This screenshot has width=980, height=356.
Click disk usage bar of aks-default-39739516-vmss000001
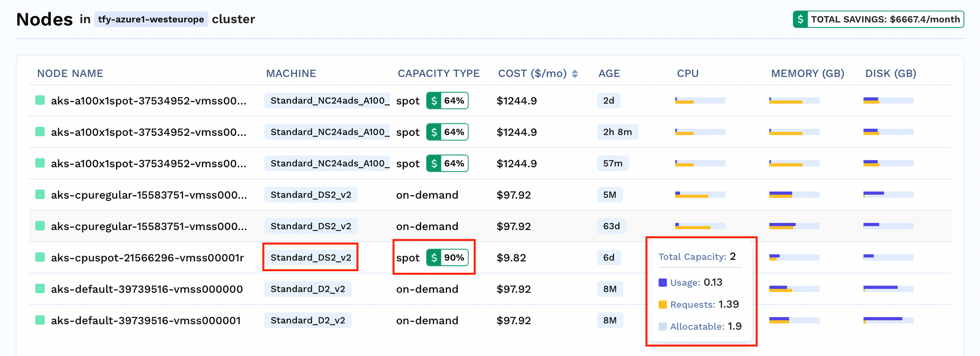[x=888, y=320]
